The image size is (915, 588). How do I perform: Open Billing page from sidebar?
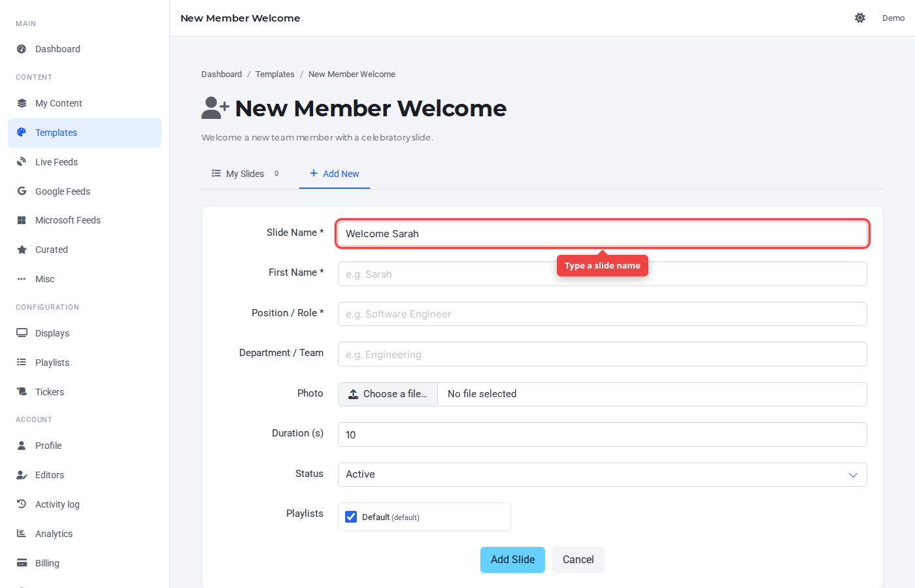click(x=84, y=563)
